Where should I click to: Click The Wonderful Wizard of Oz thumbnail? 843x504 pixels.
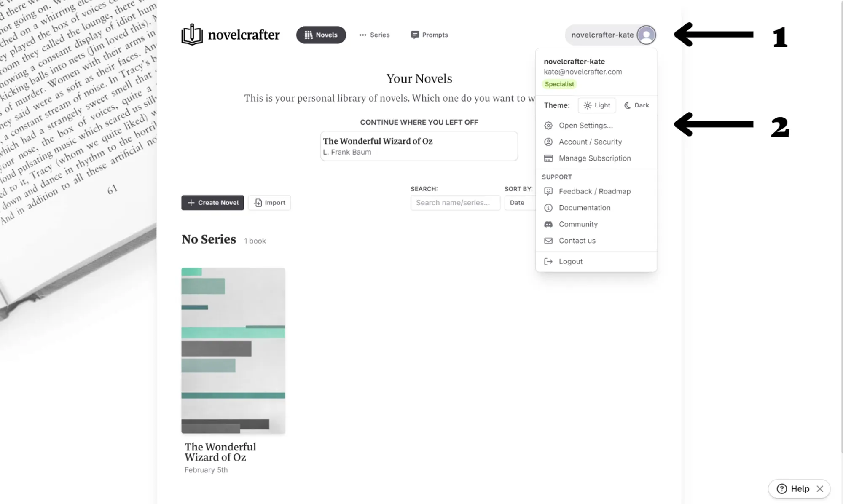coord(234,350)
